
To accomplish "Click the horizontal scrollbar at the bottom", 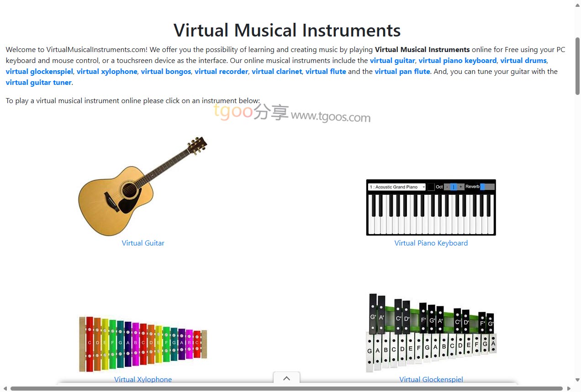I will coord(286,388).
